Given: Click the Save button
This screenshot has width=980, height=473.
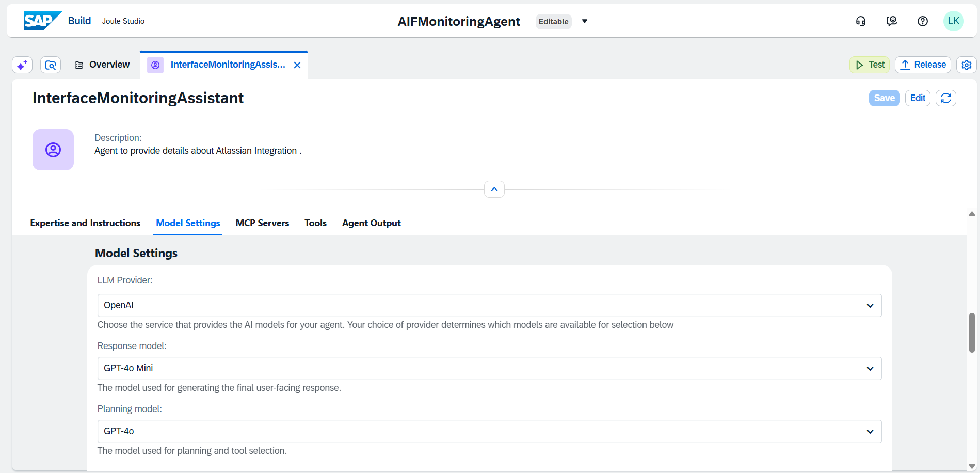Looking at the screenshot, I should tap(885, 98).
